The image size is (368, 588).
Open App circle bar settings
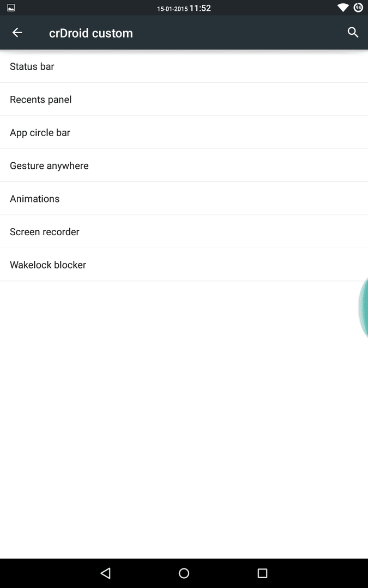(184, 132)
